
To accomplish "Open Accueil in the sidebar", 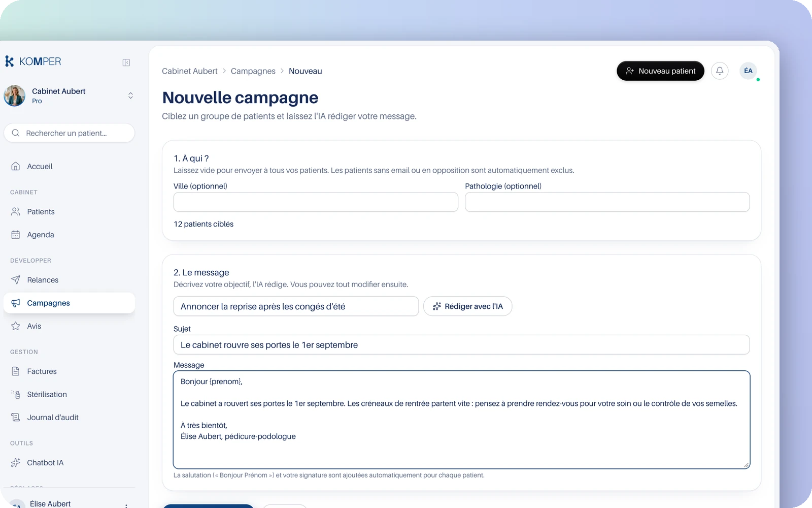I will tap(70, 166).
